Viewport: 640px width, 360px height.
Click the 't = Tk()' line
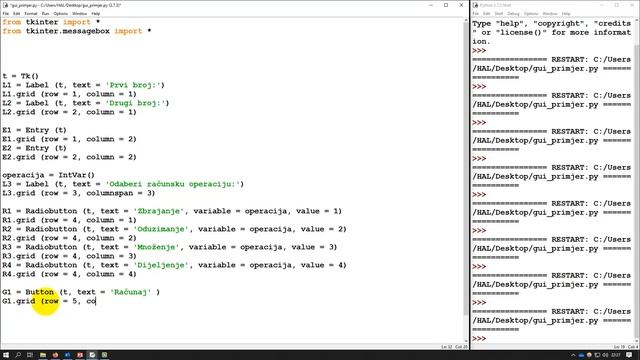[20, 76]
